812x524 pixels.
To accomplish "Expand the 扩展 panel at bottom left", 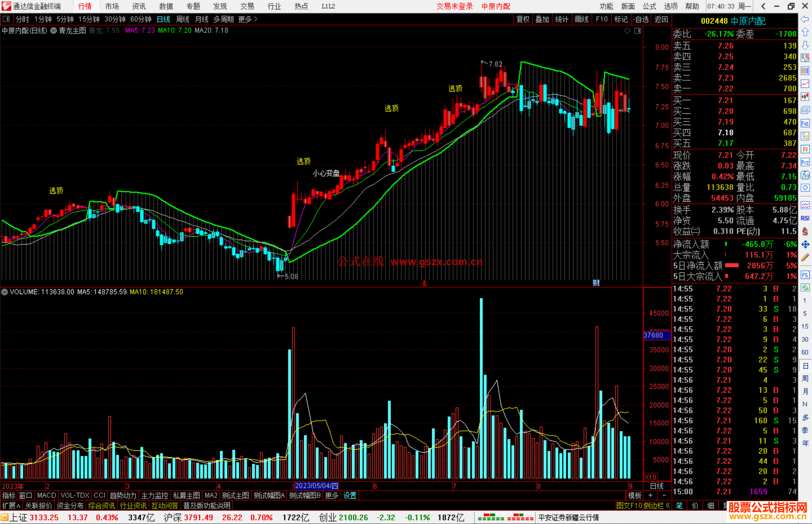I will click(x=11, y=506).
